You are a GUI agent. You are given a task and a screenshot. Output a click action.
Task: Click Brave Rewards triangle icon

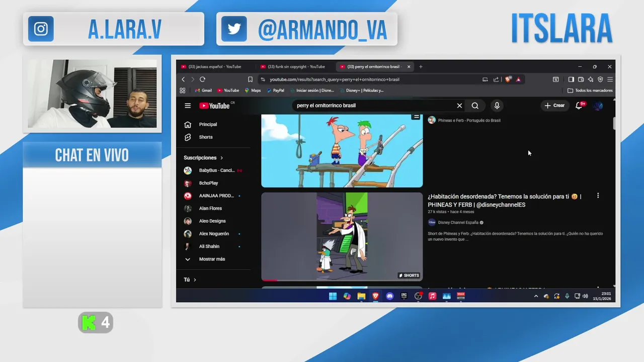click(x=518, y=79)
